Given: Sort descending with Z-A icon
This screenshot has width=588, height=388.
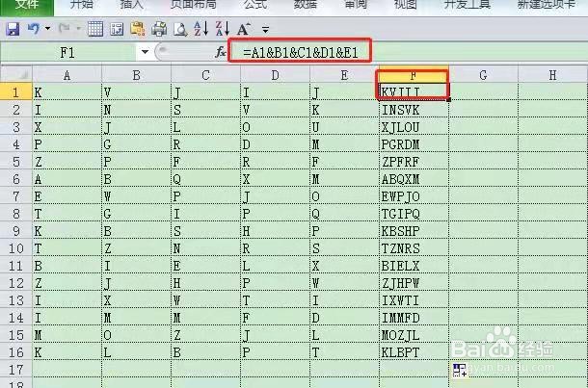Looking at the screenshot, I should pyautogui.click(x=223, y=29).
